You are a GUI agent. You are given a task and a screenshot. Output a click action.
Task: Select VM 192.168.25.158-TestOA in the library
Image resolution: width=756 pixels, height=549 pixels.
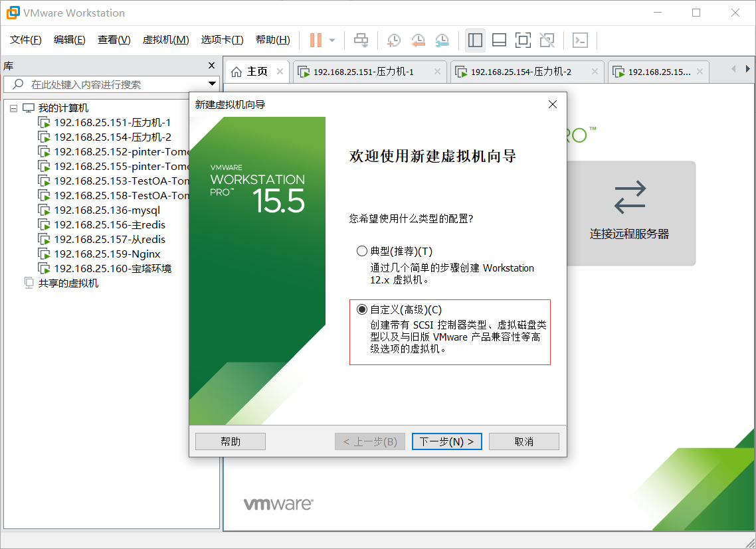point(114,195)
